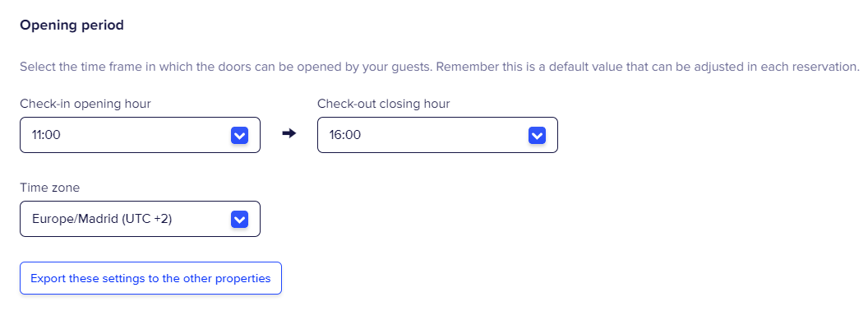Click the Time zone label
This screenshot has height=311, width=868.
[50, 188]
